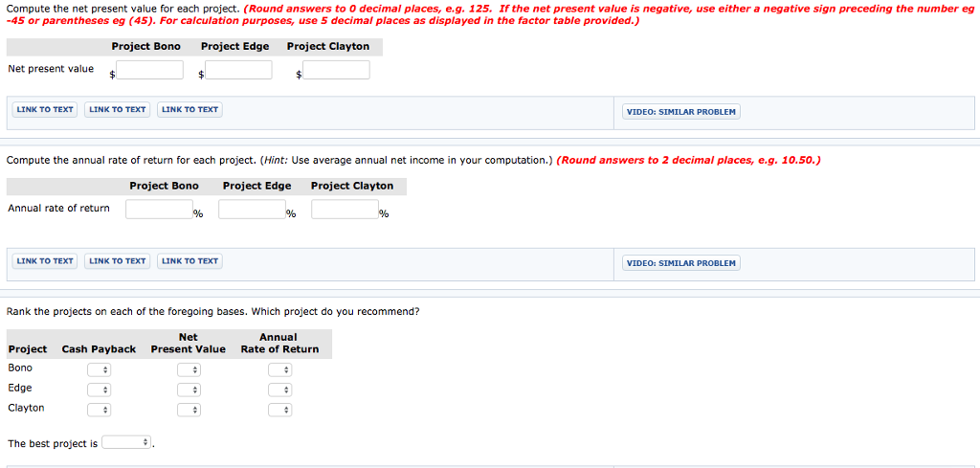
Task: Open Video: Similar Problem for net present value section
Action: [x=680, y=112]
